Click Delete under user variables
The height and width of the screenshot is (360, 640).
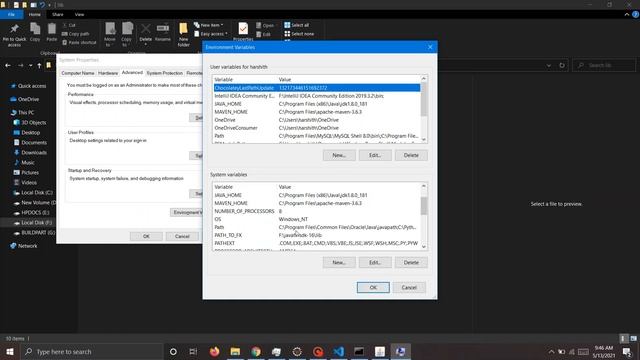coord(411,155)
